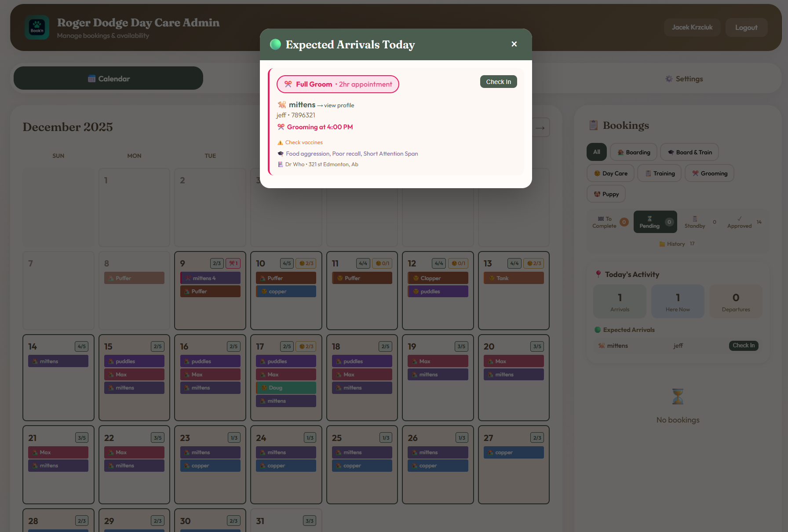Switch to the Calendar tab

click(108, 79)
